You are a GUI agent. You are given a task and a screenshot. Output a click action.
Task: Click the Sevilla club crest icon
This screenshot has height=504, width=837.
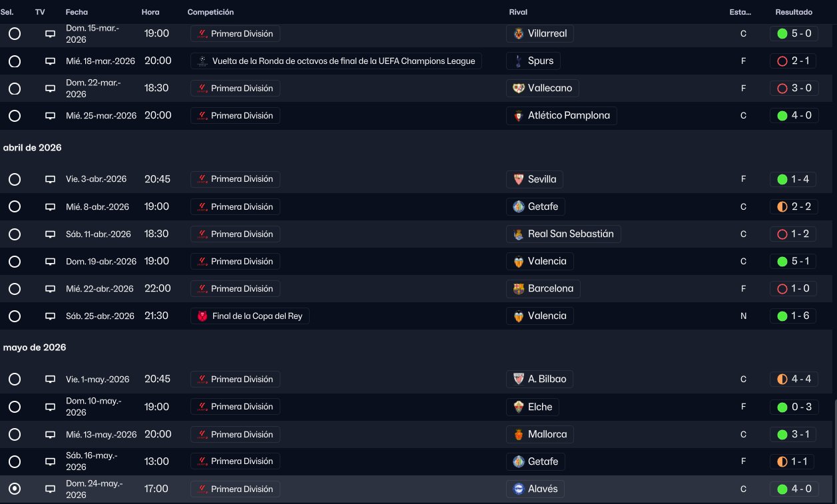tap(519, 179)
